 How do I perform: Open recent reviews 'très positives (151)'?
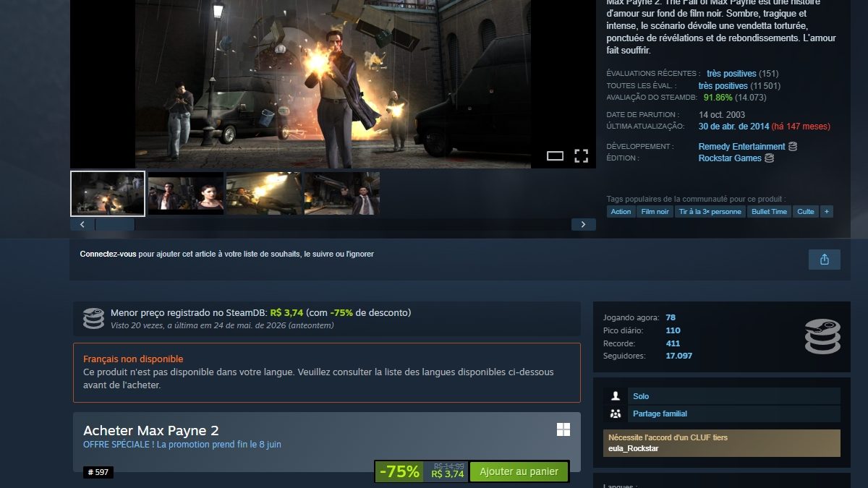point(742,74)
